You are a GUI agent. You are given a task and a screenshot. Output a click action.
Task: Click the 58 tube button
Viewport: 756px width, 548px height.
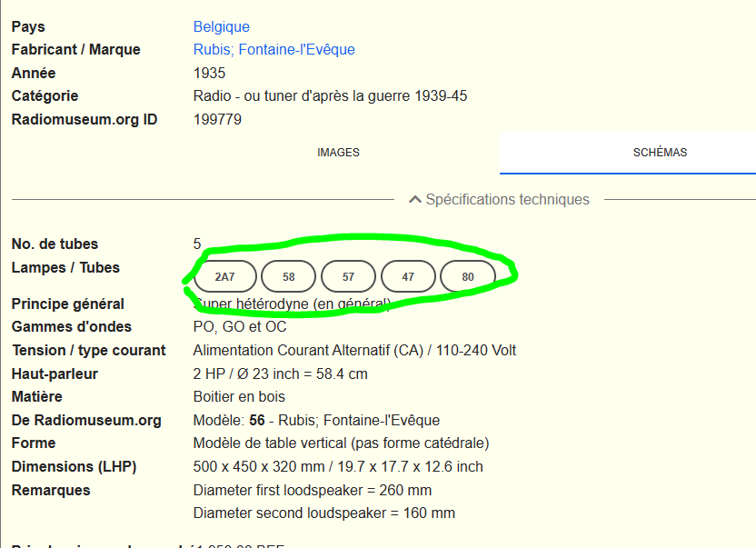point(288,276)
